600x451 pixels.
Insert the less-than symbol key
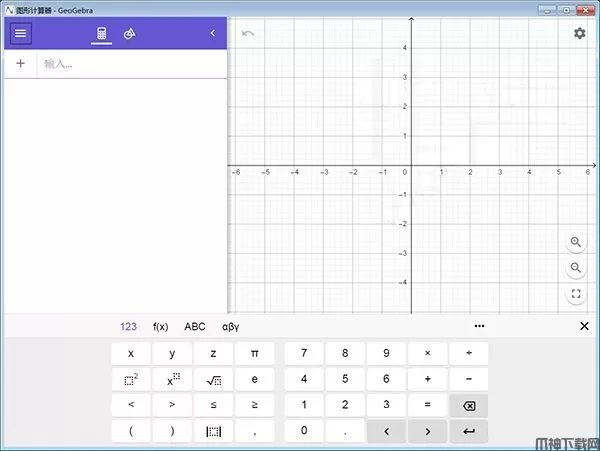[131, 405]
